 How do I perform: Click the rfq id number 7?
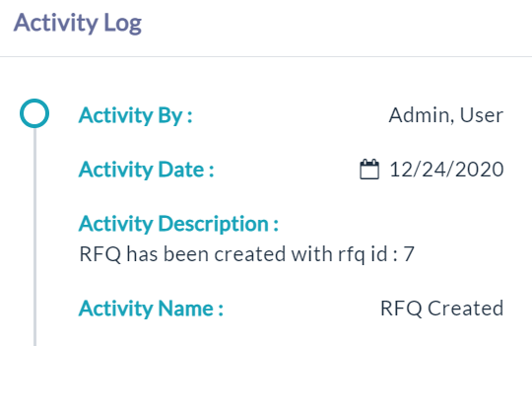coord(409,254)
